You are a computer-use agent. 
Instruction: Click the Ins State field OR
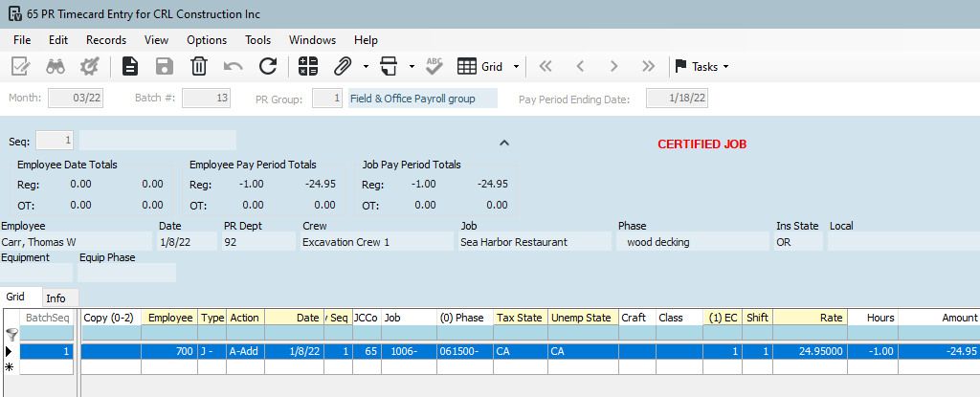click(x=799, y=242)
